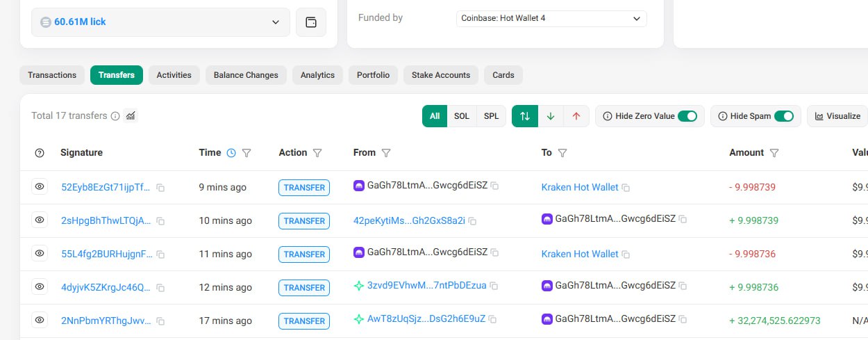Copy the 52Eyb8EzGt71ijpTf signature
Image resolution: width=868 pixels, height=340 pixels.
160,188
